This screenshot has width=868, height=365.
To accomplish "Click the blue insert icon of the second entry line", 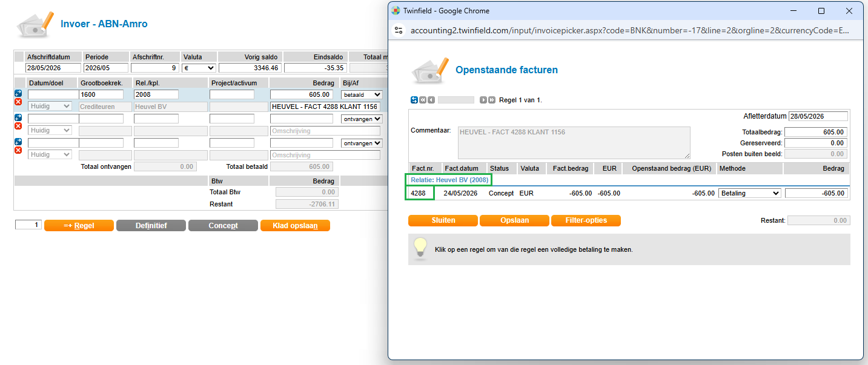I will [x=18, y=117].
